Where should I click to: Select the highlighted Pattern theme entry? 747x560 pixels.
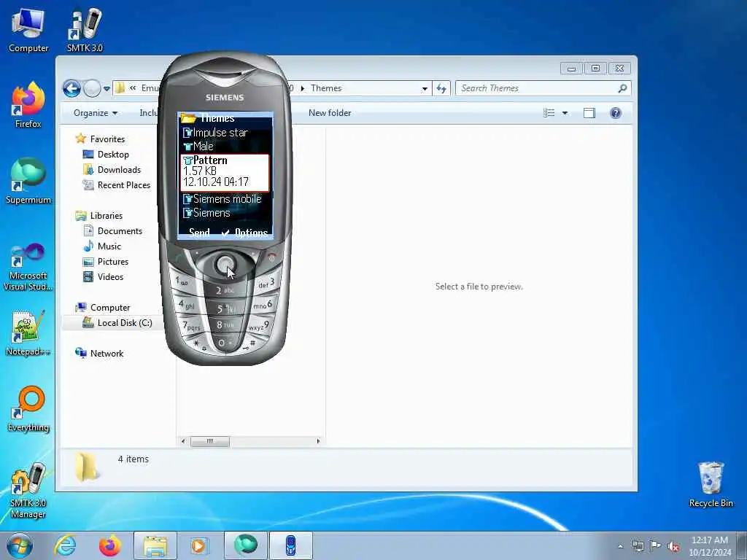pyautogui.click(x=225, y=172)
